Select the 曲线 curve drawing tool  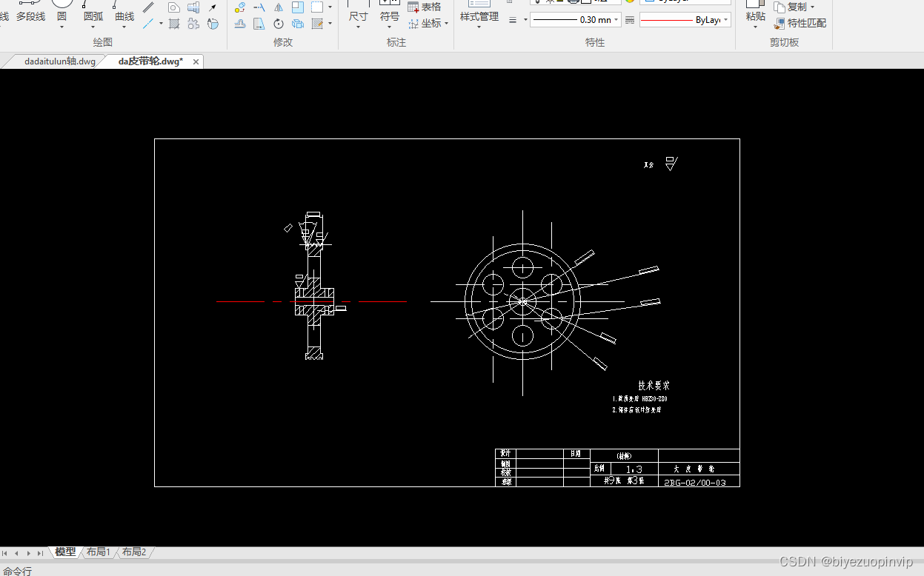click(124, 10)
